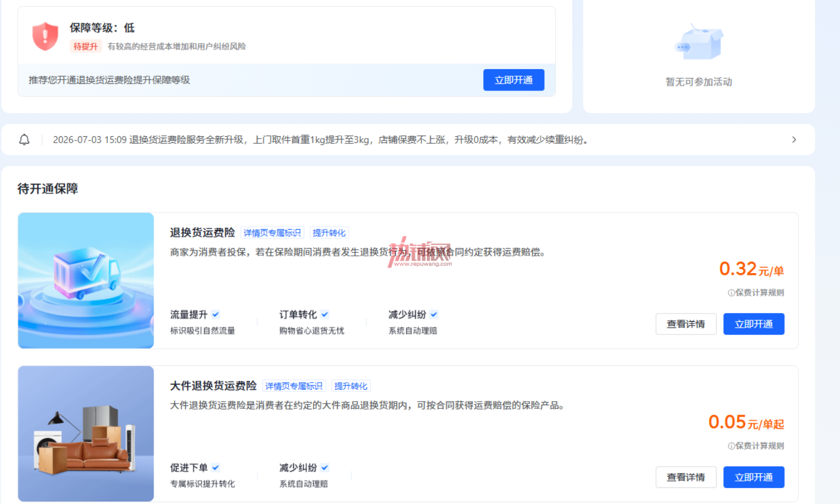The width and height of the screenshot is (840, 504).
Task: Expand the announcement with right chevron arrow
Action: [x=794, y=140]
